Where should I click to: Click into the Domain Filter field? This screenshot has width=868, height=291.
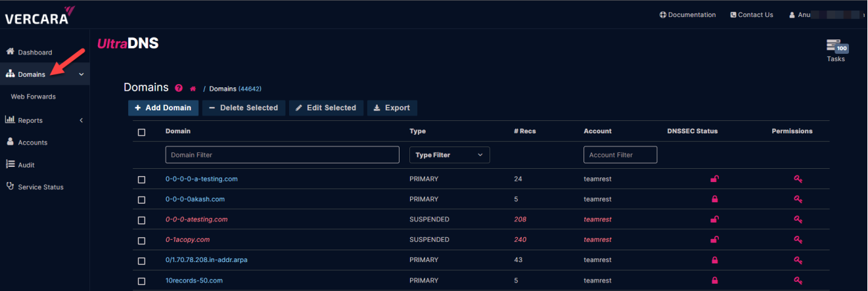283,155
